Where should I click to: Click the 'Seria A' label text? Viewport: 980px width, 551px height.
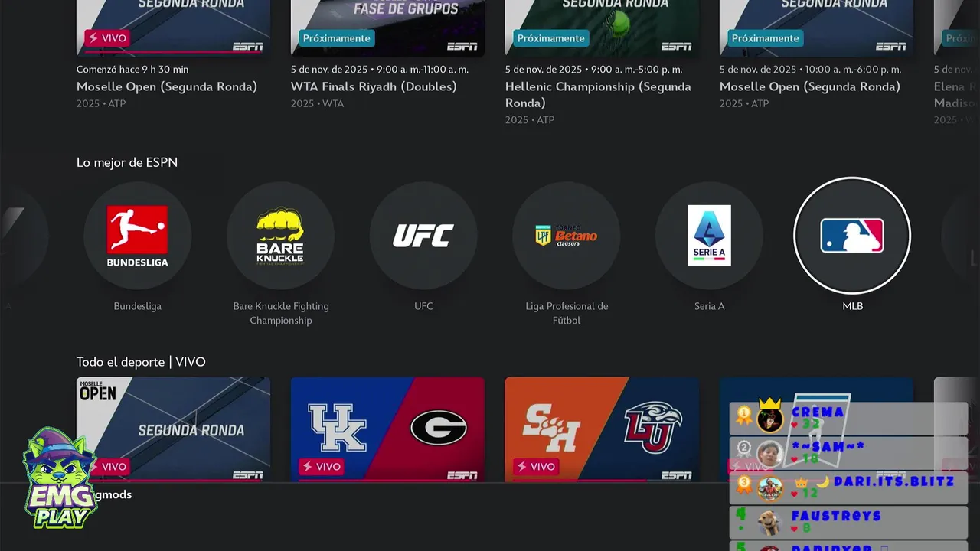[709, 306]
